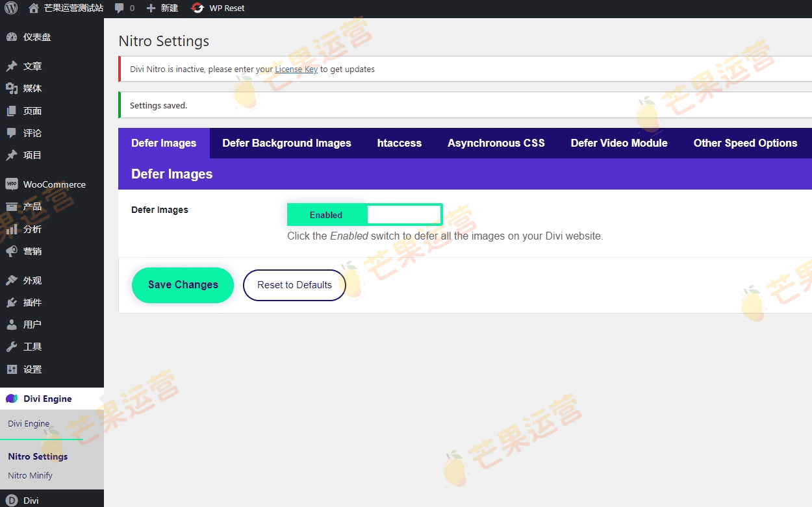Click the Settings sliders icon

[12, 369]
